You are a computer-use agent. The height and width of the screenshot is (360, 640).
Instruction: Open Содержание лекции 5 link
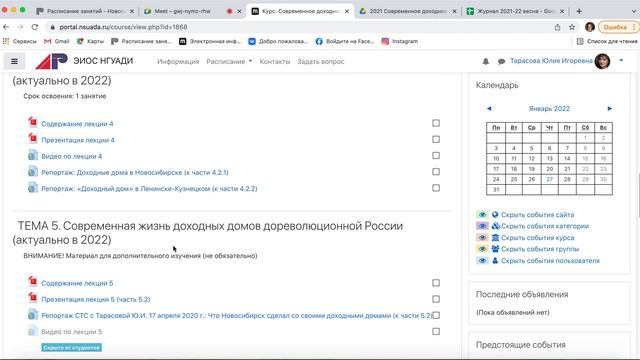77,283
